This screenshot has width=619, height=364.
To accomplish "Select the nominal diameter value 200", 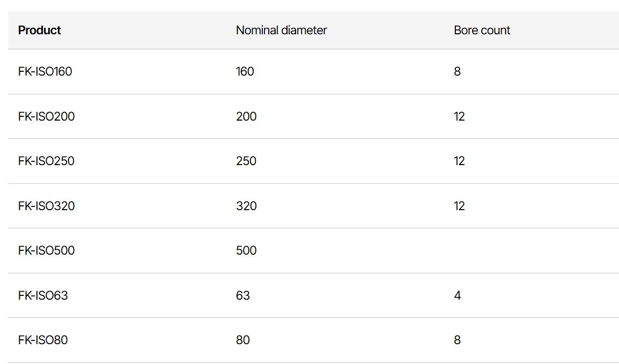I will click(x=246, y=116).
